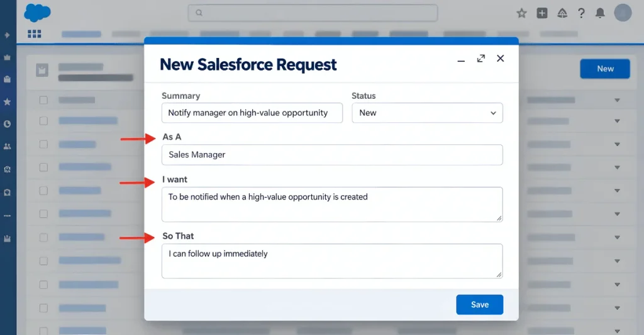Open the three-dots More item in the sidebar

pos(7,215)
